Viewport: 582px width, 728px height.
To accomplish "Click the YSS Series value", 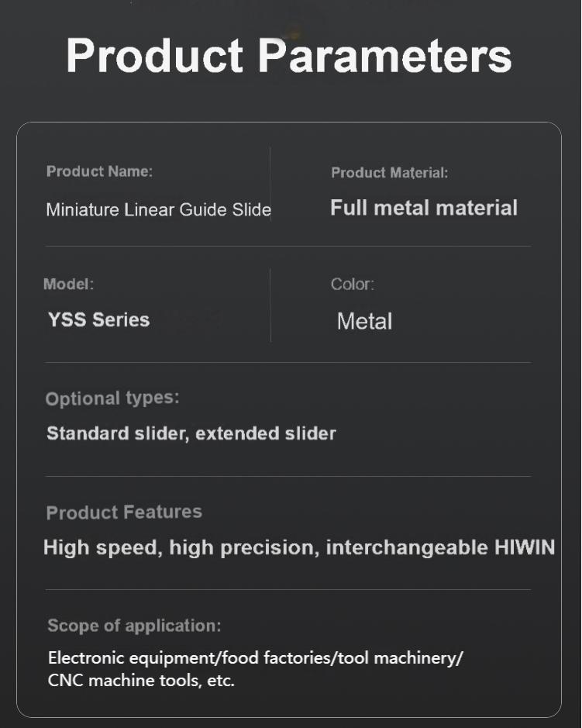I will pos(99,319).
